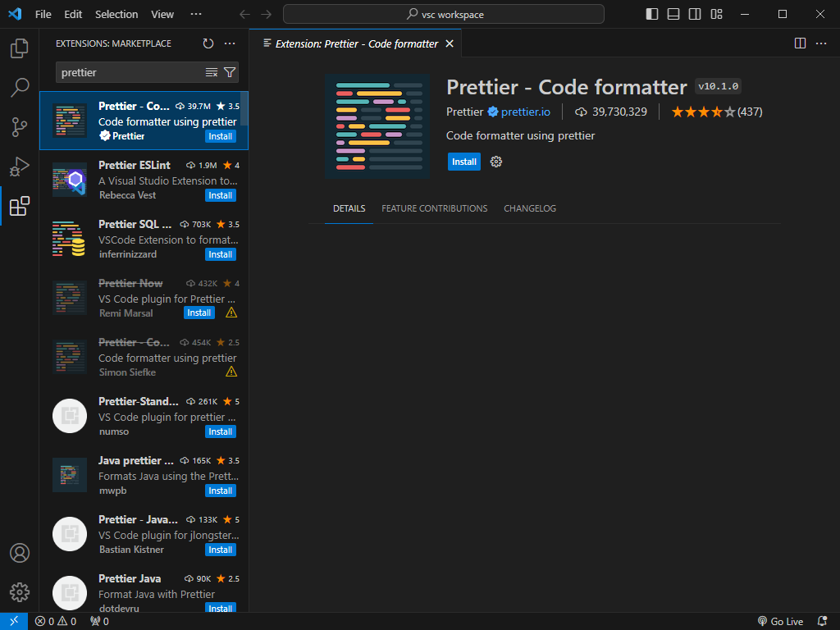
Task: Install Prettier - JavaScript by Bastian Kistner
Action: coord(220,550)
